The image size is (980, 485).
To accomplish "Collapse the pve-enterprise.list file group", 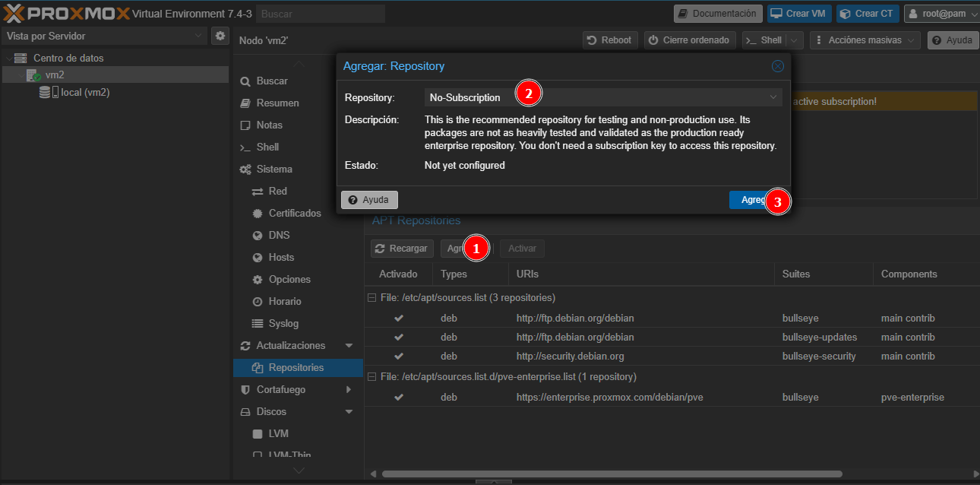I will 371,377.
